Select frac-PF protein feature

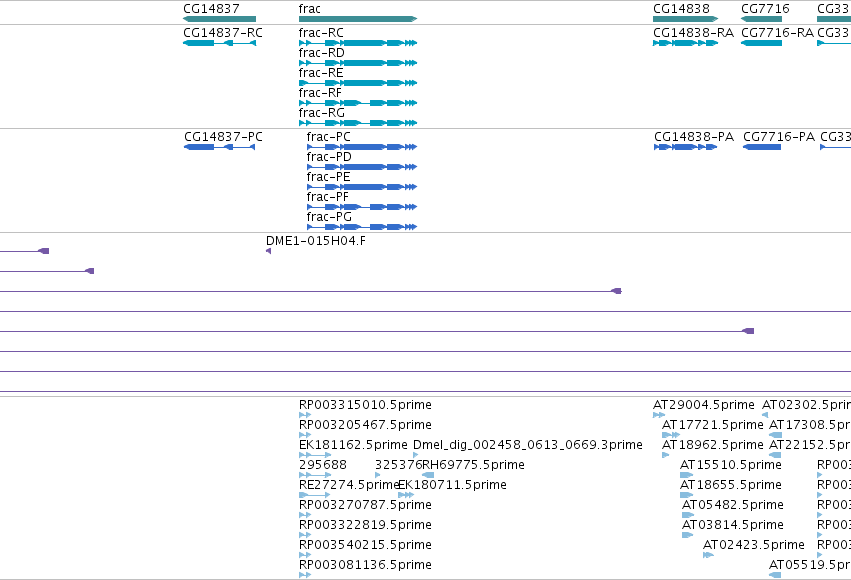362,207
